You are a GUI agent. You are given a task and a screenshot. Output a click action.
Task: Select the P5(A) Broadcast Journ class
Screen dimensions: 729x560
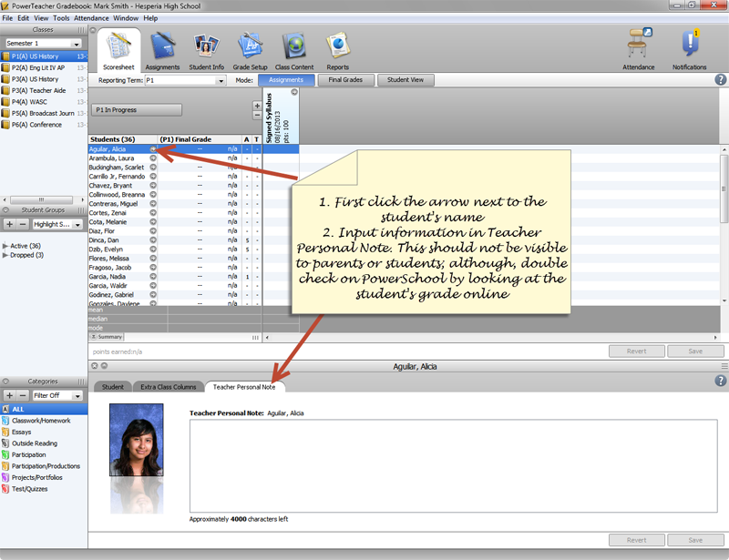(x=44, y=114)
